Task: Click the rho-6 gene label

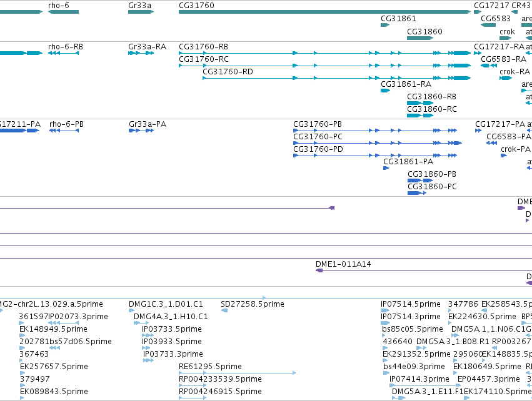Action: [59, 6]
